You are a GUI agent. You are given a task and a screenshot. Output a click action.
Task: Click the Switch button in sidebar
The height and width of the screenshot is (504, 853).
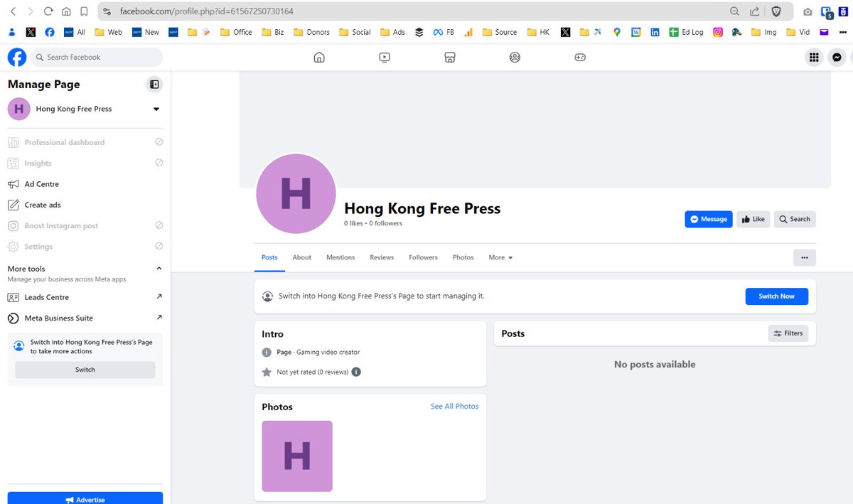tap(85, 370)
